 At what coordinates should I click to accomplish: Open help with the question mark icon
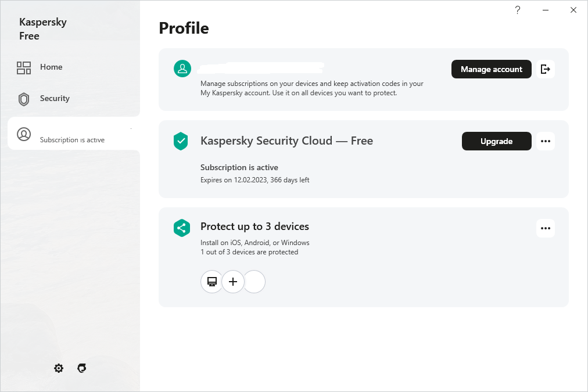pyautogui.click(x=517, y=10)
